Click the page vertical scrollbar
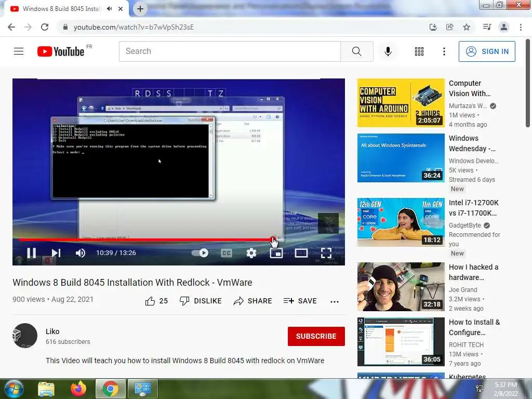The width and height of the screenshot is (532, 399). 528,84
